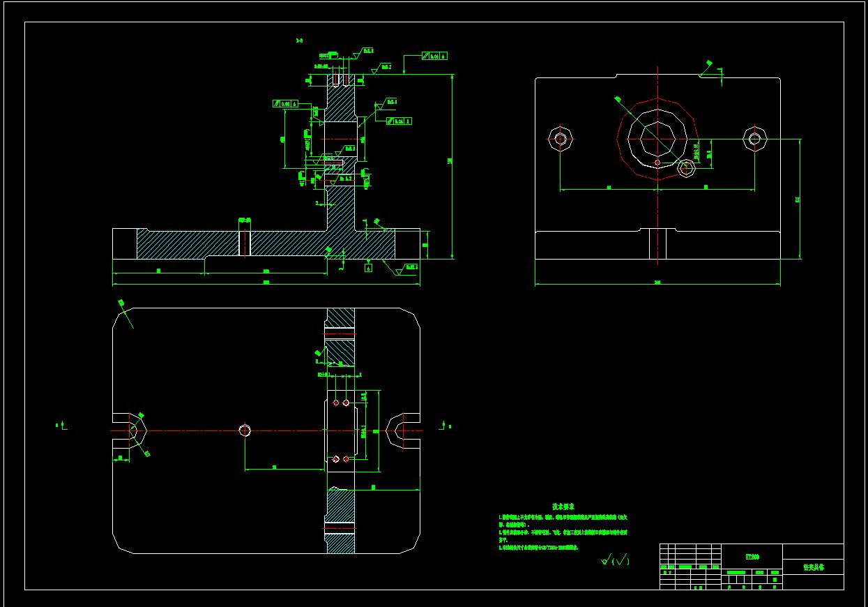Viewport: 868px width, 607px height.
Task: Click the left U-shaped slot in plan view
Action: tap(130, 430)
